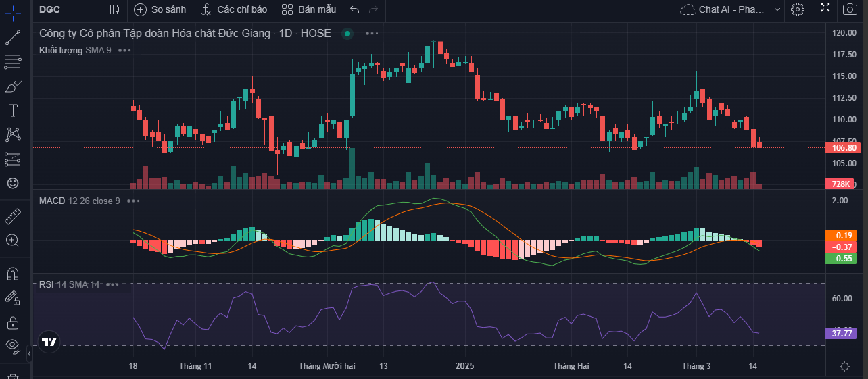Select the trend line drawing tool
The width and height of the screenshot is (868, 379).
[x=13, y=38]
